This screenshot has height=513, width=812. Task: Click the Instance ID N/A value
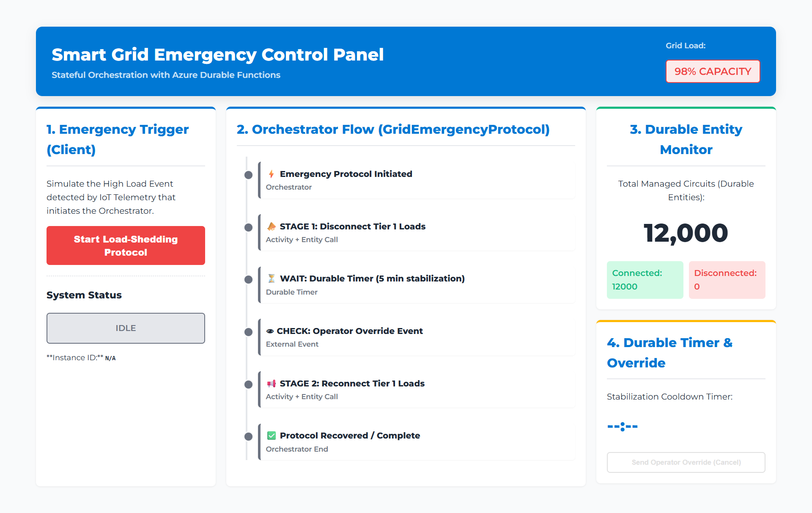110,358
